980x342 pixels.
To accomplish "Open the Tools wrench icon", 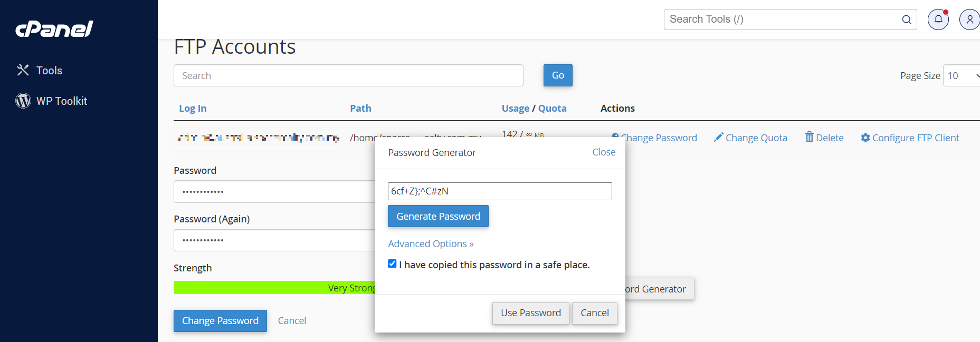I will coord(23,70).
